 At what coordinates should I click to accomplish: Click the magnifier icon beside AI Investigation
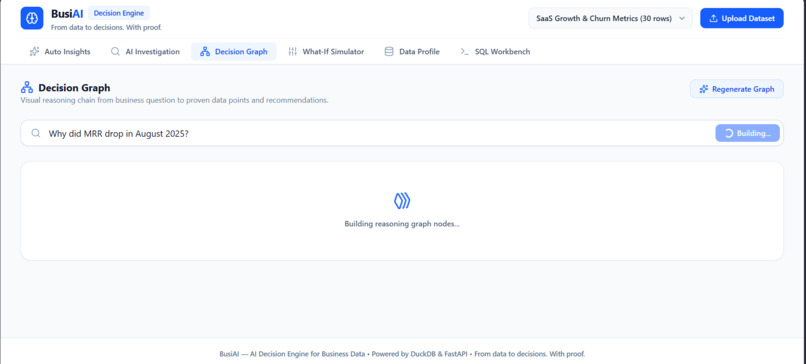point(115,51)
